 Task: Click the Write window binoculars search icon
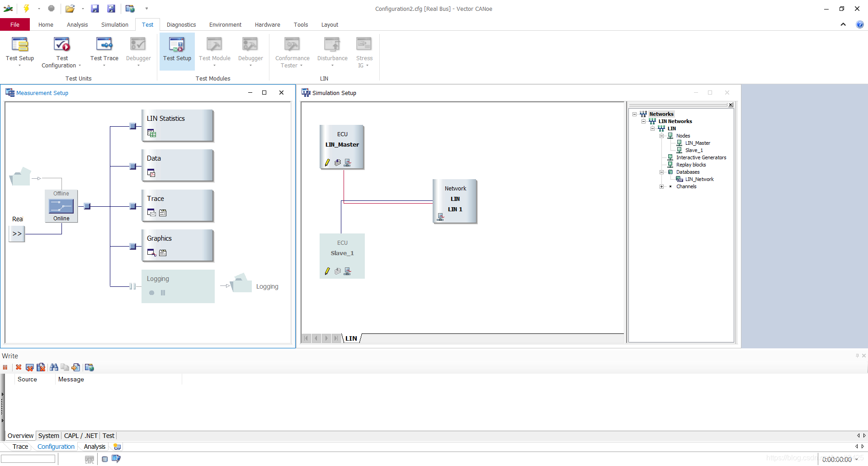pyautogui.click(x=54, y=367)
